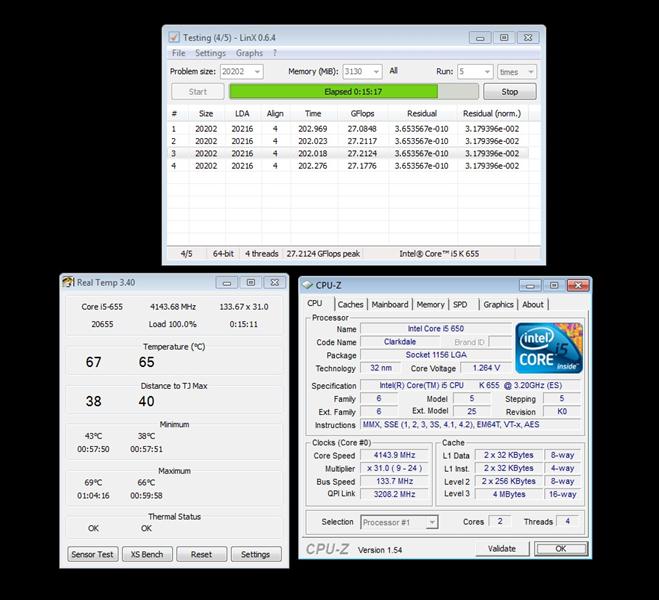Maximize the LinX window
This screenshot has height=600, width=659.
[504, 37]
